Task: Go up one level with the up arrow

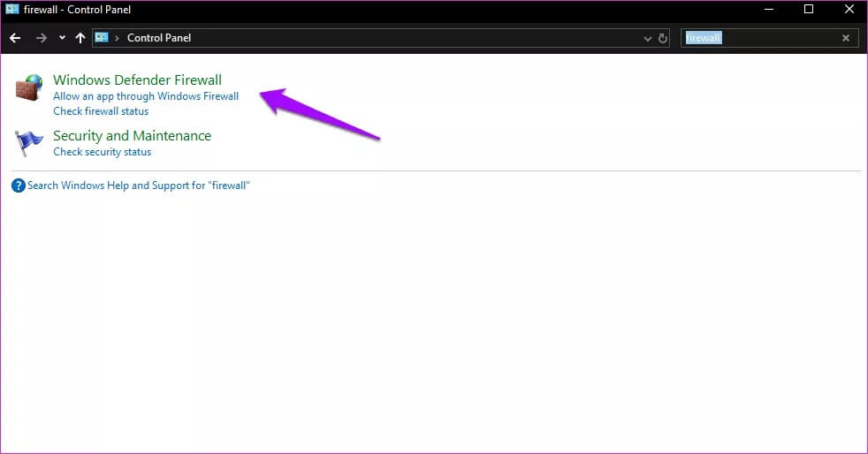Action: pos(80,38)
